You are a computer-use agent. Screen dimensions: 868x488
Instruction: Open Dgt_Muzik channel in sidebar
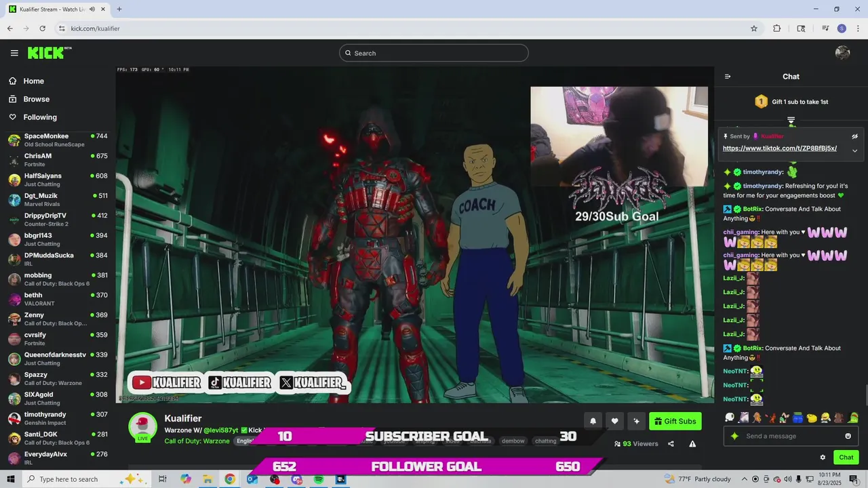pyautogui.click(x=58, y=199)
